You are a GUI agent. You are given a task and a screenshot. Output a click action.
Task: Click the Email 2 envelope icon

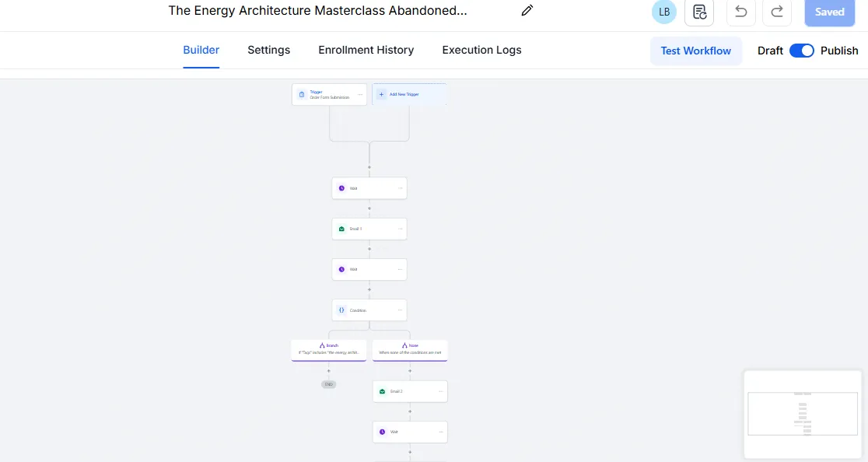[x=382, y=391]
